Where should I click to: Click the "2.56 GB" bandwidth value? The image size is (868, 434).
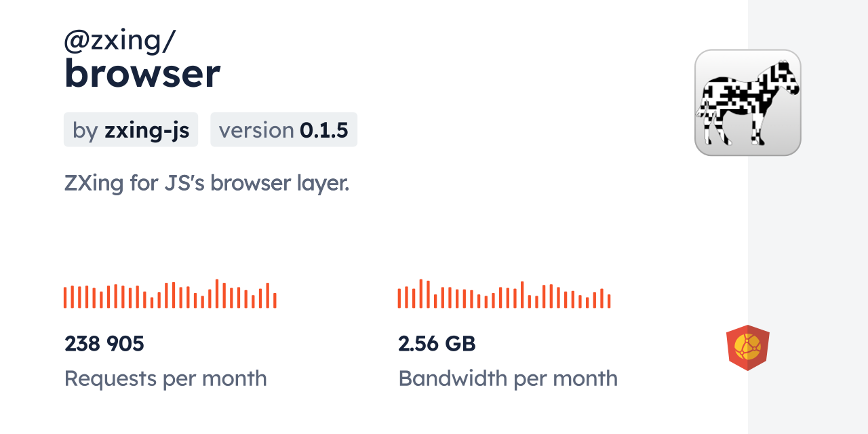(x=437, y=344)
